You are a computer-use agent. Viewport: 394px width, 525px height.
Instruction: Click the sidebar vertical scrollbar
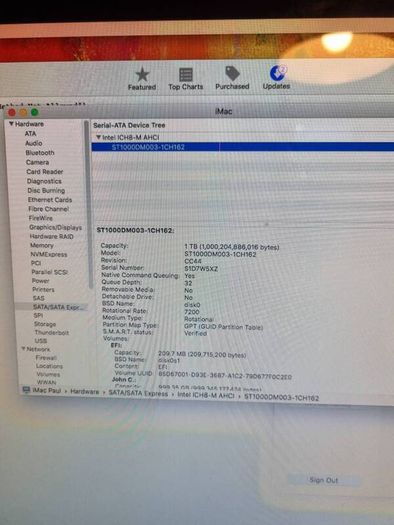click(x=88, y=204)
